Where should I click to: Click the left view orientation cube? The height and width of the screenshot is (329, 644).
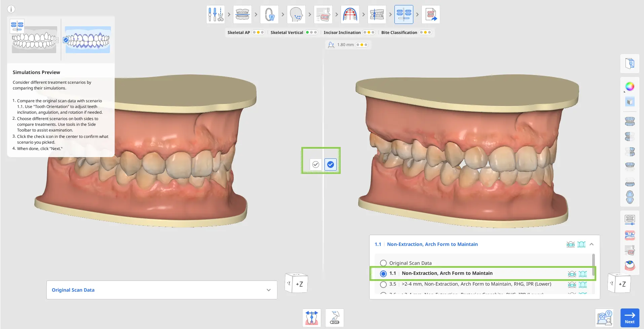tap(296, 283)
